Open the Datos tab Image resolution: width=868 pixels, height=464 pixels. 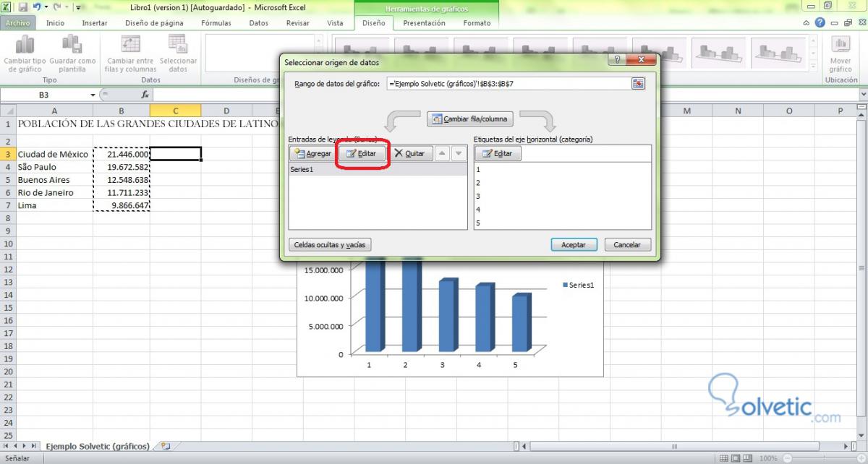pos(259,23)
